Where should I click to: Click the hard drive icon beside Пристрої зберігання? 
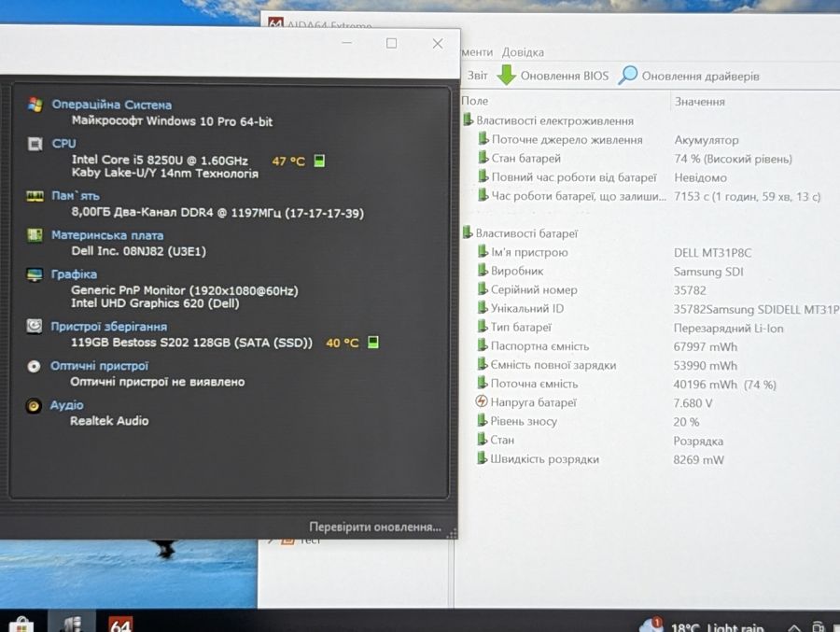[35, 326]
